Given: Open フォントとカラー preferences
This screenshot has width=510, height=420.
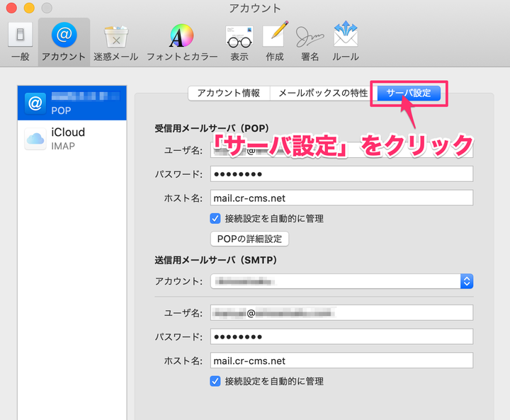Looking at the screenshot, I should tap(182, 42).
